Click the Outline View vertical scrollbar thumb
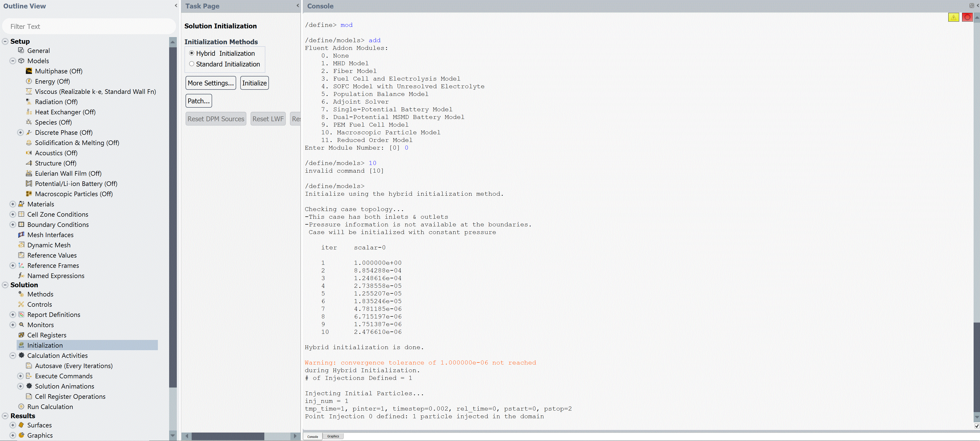The width and height of the screenshot is (980, 441). coord(173,217)
